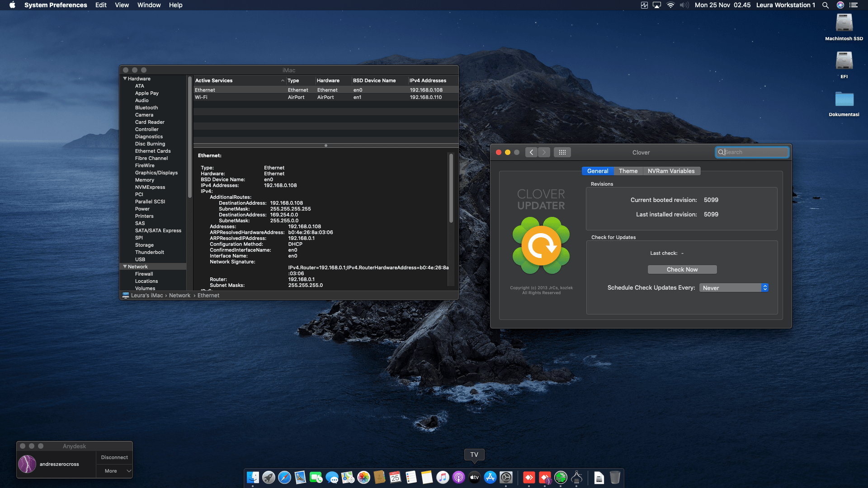Open Siri from the menu bar
This screenshot has width=868, height=488.
tap(840, 5)
